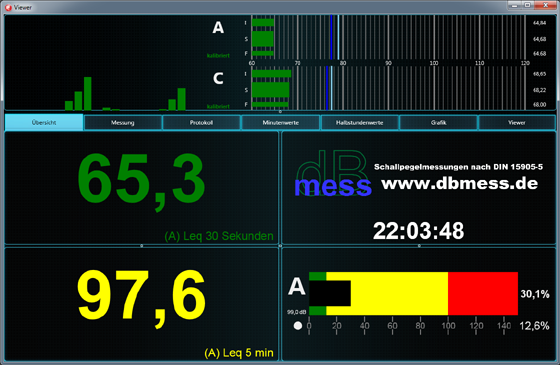Maximize the Viewer window
The height and width of the screenshot is (365, 560).
click(528, 5)
